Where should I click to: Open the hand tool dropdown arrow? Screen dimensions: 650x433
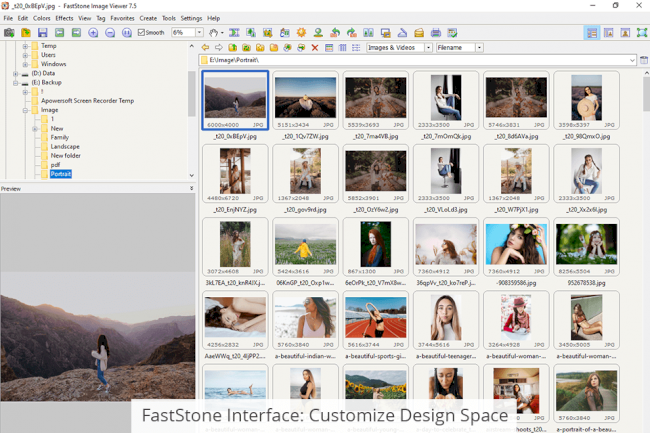point(222,33)
